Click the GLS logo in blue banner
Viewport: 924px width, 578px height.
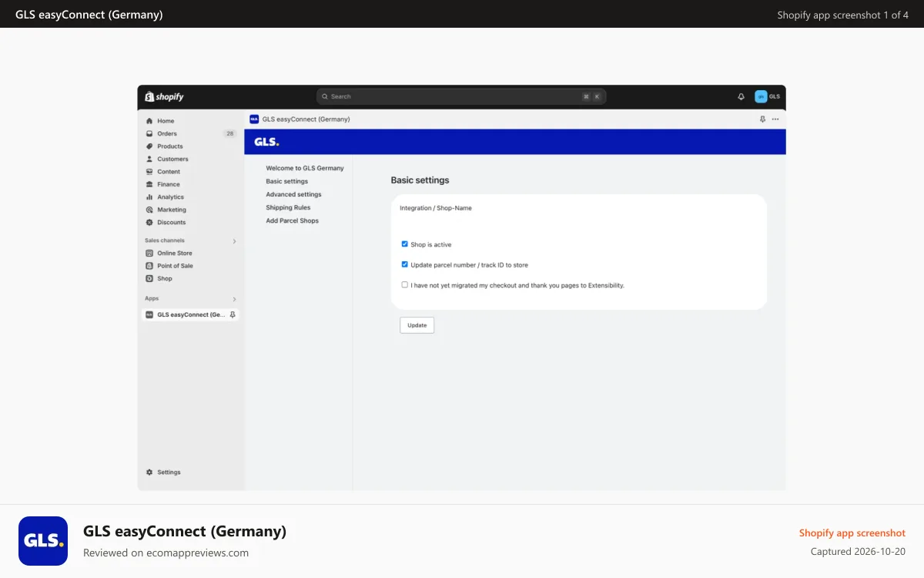[x=266, y=142]
